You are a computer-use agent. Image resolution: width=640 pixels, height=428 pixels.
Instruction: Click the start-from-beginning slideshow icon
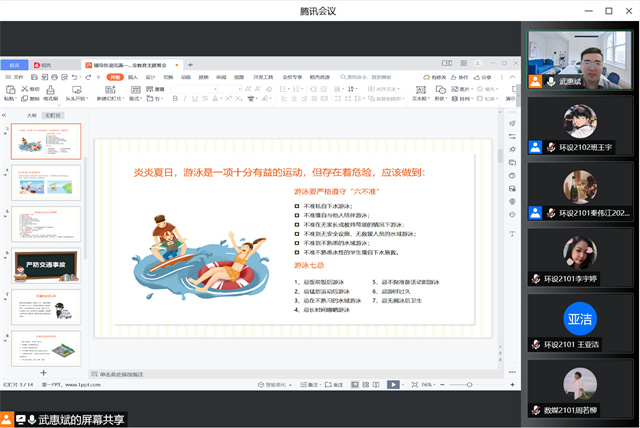[77, 89]
